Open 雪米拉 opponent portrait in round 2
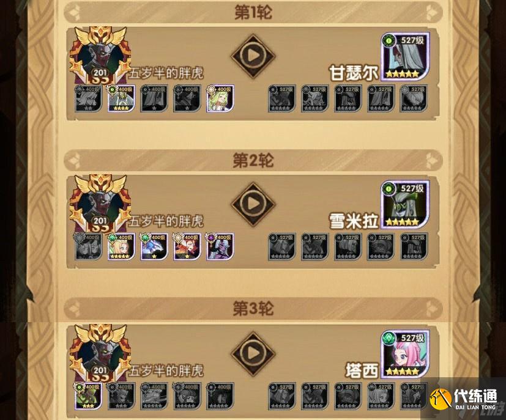Screen dimensions: 506x420 pyautogui.click(x=405, y=204)
